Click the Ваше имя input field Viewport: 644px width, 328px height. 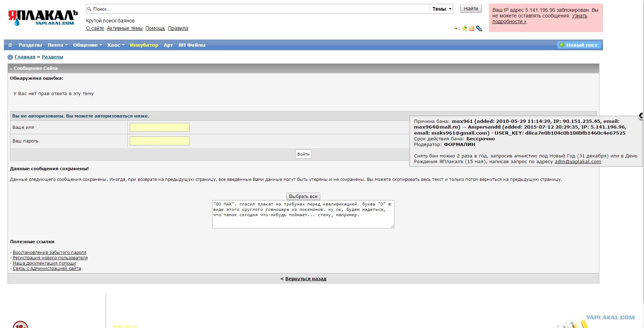[160, 127]
